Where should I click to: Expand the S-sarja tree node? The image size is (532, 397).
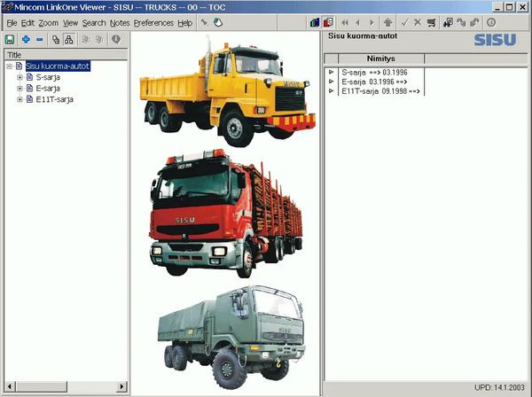point(20,77)
